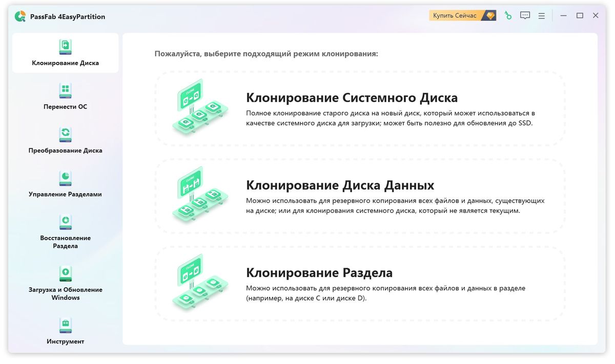The width and height of the screenshot is (615, 364).
Task: Click the data disk clone description text
Action: pos(395,206)
